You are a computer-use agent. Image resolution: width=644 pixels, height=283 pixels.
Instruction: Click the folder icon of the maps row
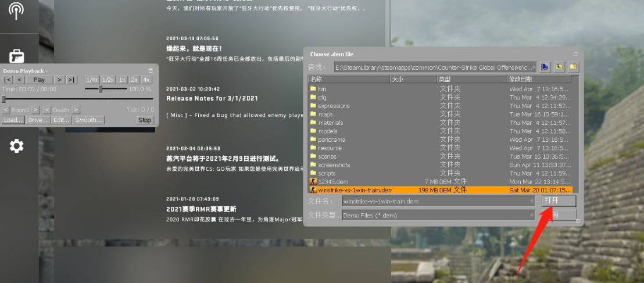point(313,114)
